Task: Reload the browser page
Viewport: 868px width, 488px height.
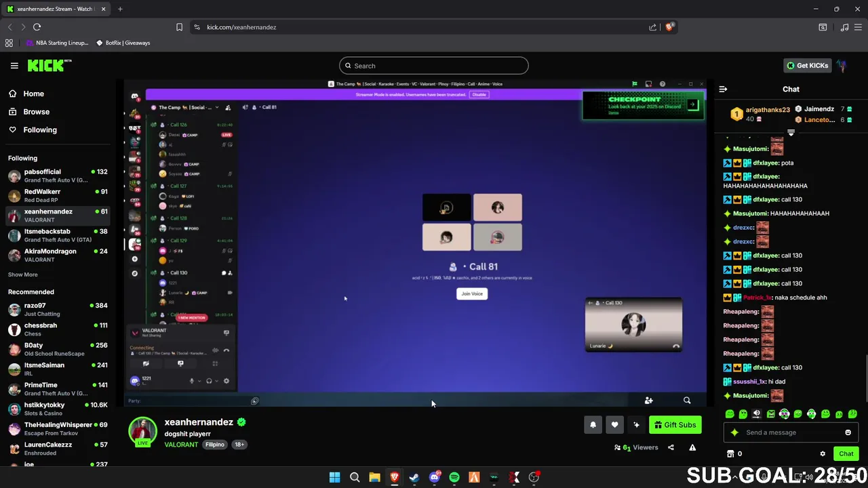Action: (x=37, y=27)
